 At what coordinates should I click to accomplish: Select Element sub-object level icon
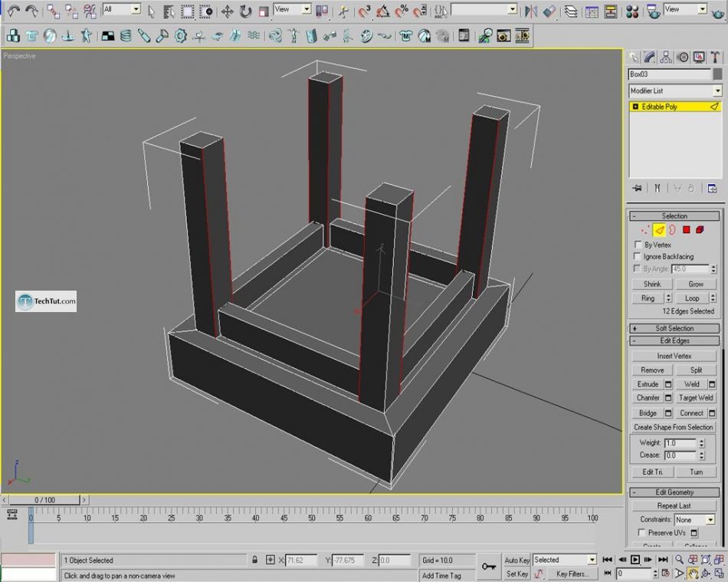700,230
